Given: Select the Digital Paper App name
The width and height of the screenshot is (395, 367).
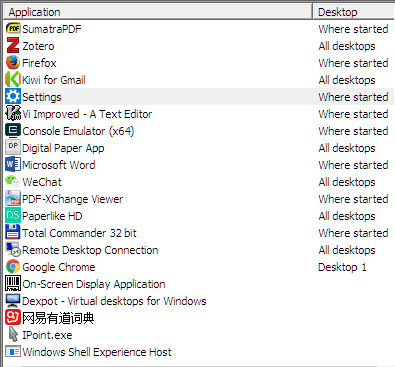Looking at the screenshot, I should coord(63,148).
